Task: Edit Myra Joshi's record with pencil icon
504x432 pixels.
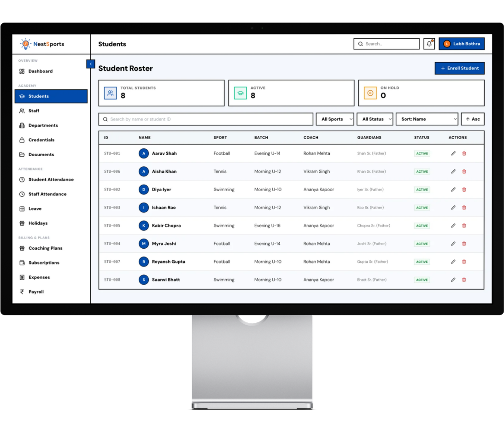Action: pyautogui.click(x=453, y=243)
